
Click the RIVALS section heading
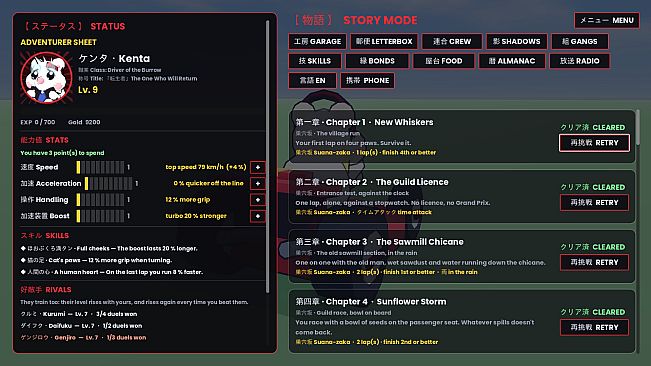pos(46,290)
